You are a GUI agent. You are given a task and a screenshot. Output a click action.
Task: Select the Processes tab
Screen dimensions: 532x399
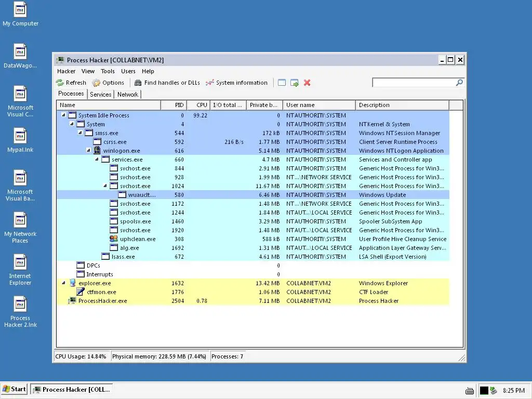pos(71,94)
